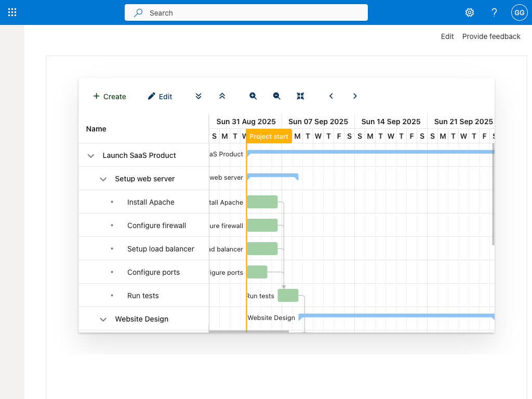The width and height of the screenshot is (532, 399).
Task: Collapse the Setup web server group
Action: [x=103, y=178]
